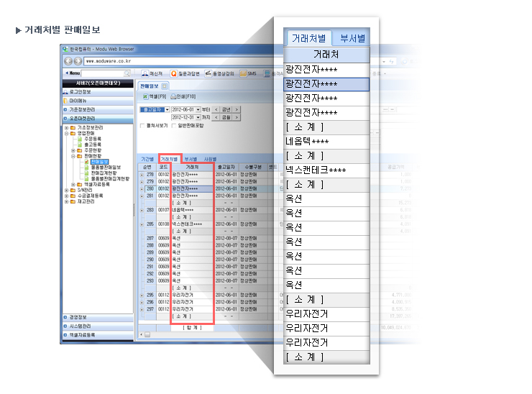Expand the 기초정보관리 tree folder
The image size is (532, 394).
pos(66,127)
